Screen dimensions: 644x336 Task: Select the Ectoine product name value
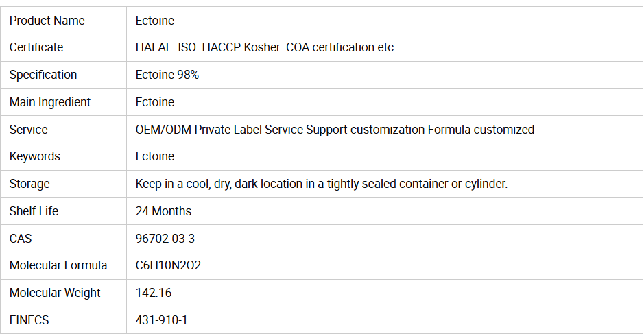pyautogui.click(x=155, y=21)
